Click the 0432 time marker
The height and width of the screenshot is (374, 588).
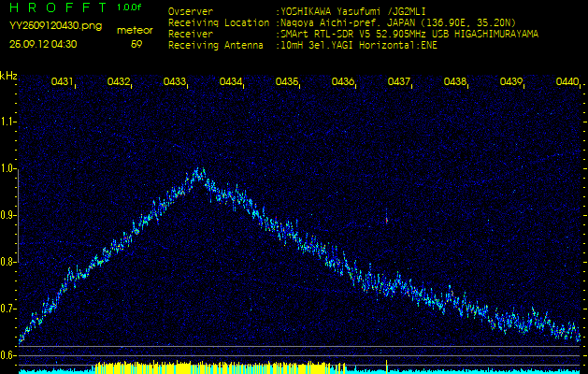(x=119, y=82)
